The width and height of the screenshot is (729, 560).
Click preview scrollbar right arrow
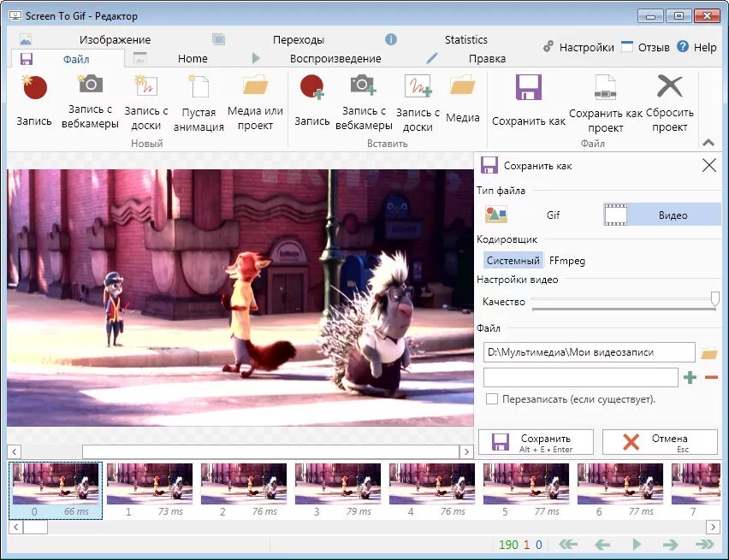(466, 451)
